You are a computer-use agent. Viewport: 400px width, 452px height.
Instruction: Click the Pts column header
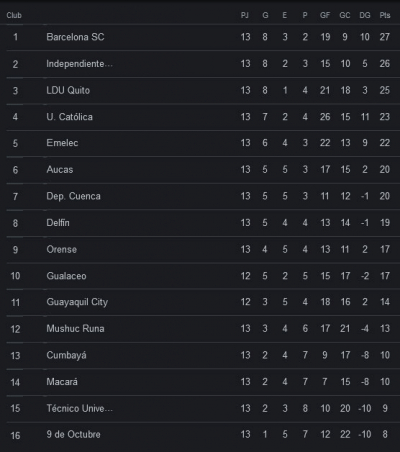[x=385, y=15]
